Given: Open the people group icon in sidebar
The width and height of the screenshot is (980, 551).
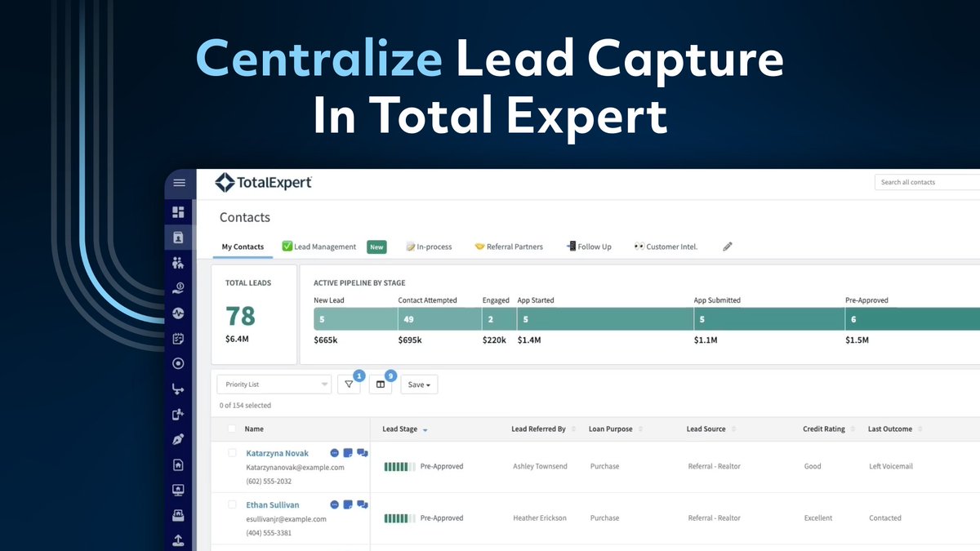Looking at the screenshot, I should 179,263.
